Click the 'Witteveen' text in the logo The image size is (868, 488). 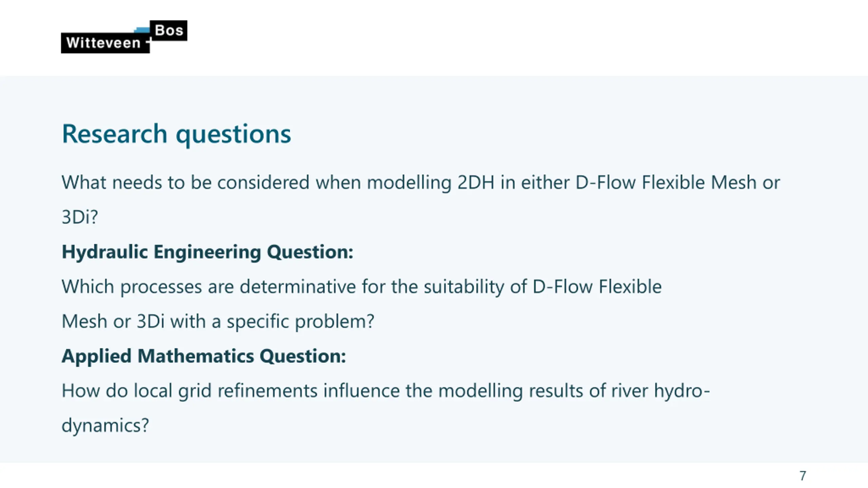click(103, 43)
